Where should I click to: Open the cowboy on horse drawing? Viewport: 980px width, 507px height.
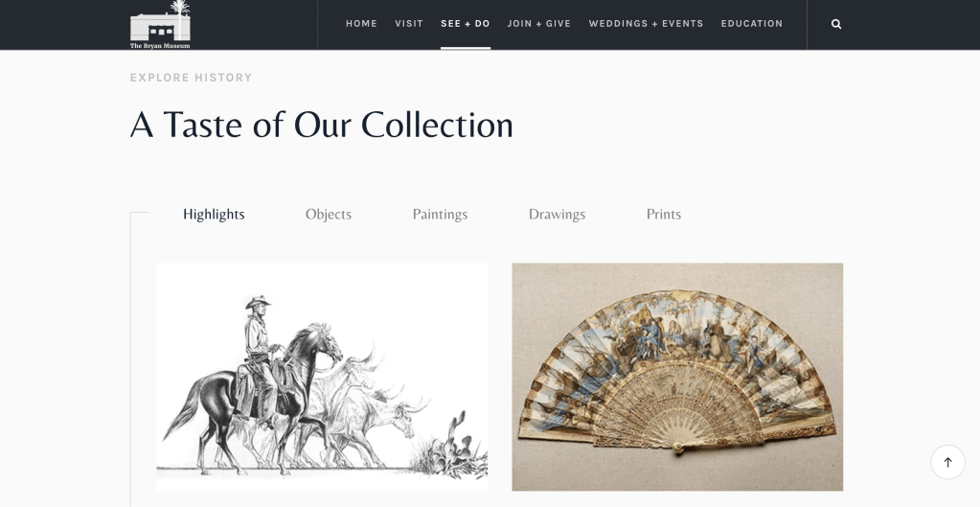(322, 377)
